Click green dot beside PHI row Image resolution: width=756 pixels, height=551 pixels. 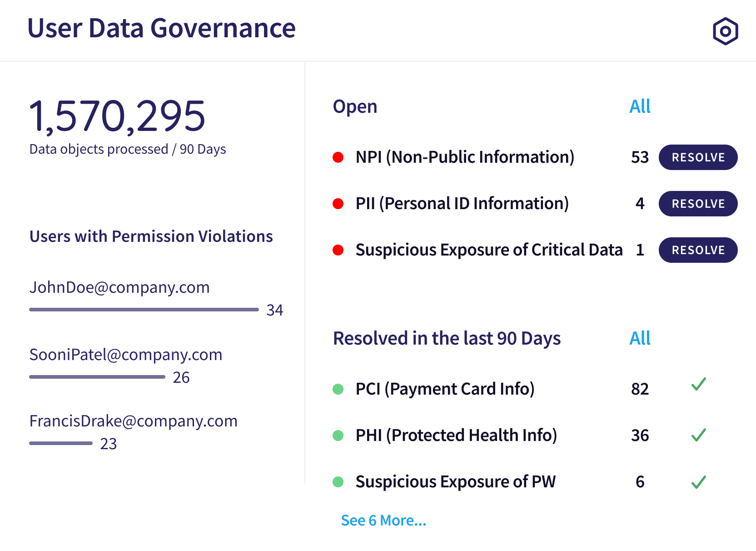pos(338,436)
